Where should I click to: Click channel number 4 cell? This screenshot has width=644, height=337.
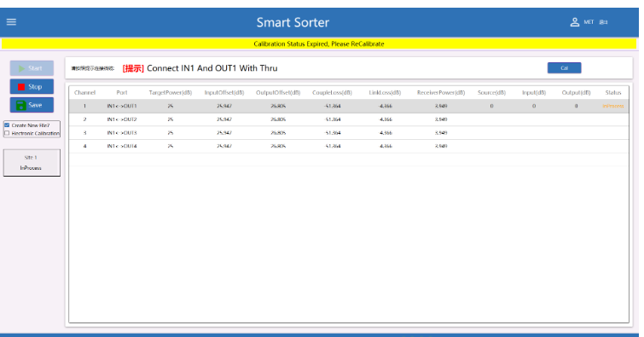coord(84,146)
